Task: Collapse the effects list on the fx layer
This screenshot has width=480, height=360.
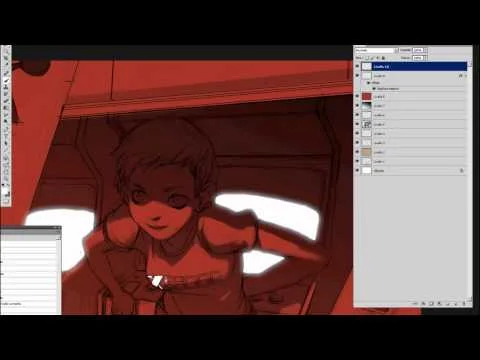Action: [466, 76]
